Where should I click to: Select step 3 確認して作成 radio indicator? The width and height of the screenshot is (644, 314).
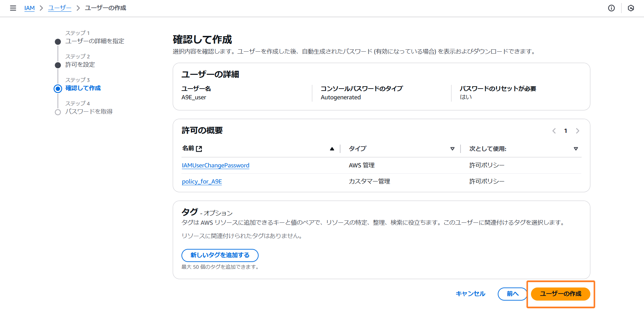click(x=58, y=89)
